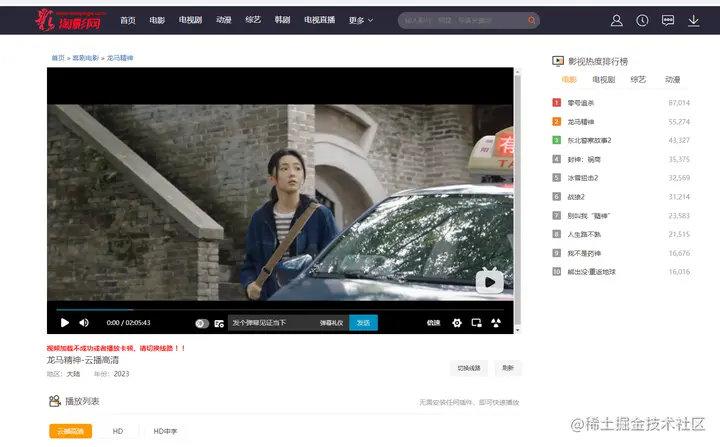Open the 电视剧 nav item in header
Viewport: 720px width, 447px height.
pyautogui.click(x=190, y=20)
